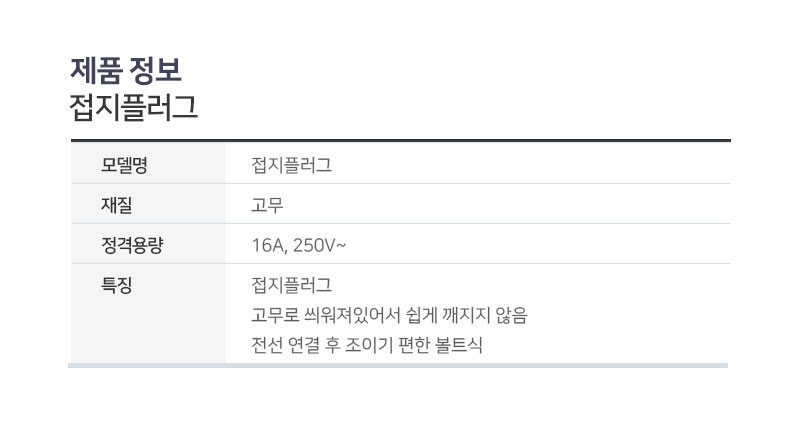Screen dimensions: 800x436
Task: Click the word 전선 in the feature text
Action: [x=267, y=345]
